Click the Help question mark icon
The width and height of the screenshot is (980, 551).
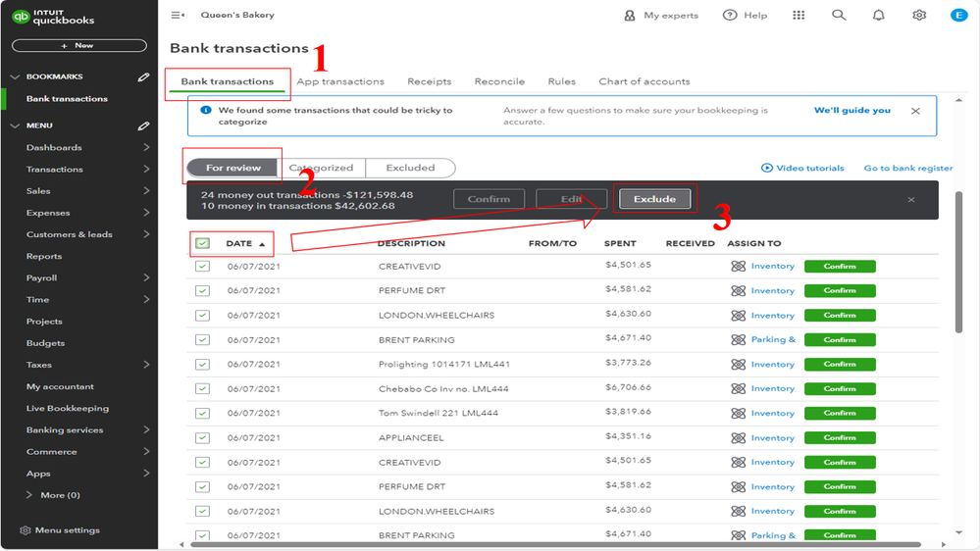click(x=730, y=16)
